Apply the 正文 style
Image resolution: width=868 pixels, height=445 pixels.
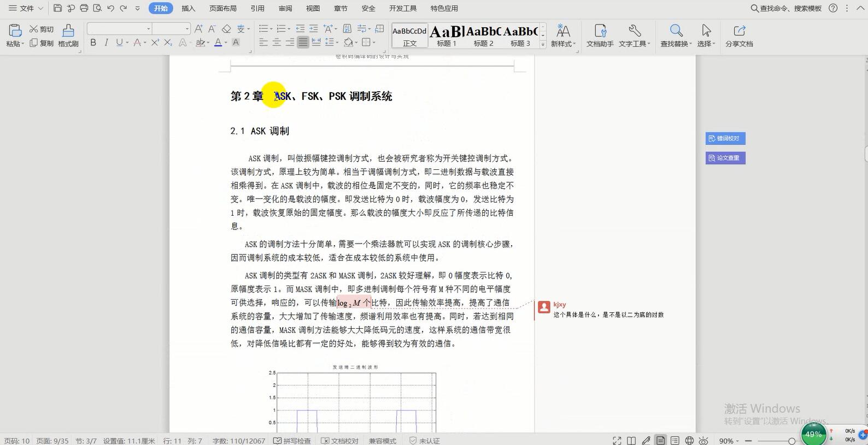coord(409,36)
